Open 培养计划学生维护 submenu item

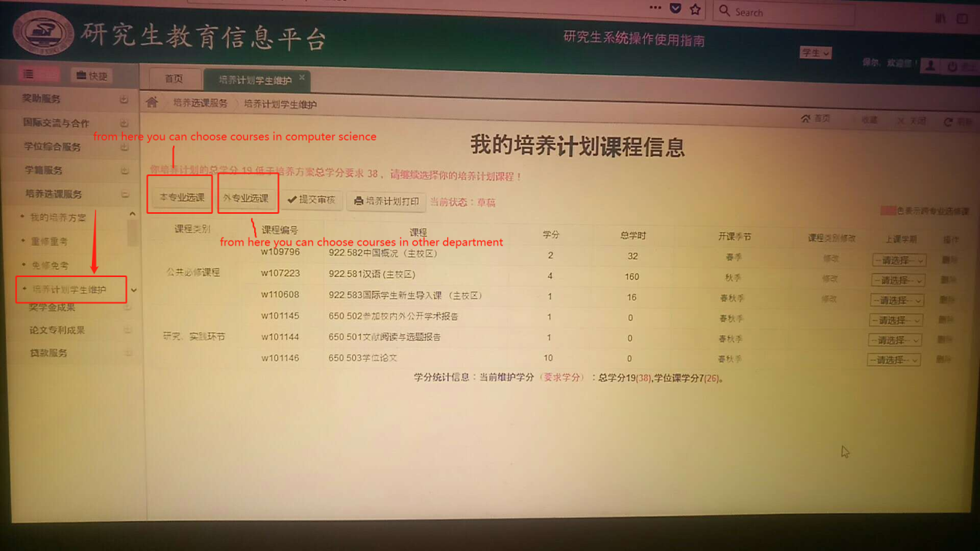tap(70, 289)
